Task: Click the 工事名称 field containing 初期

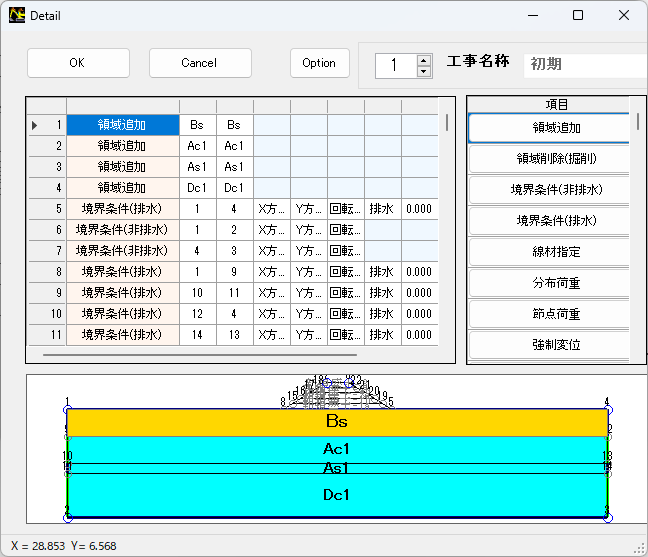Action: point(585,65)
